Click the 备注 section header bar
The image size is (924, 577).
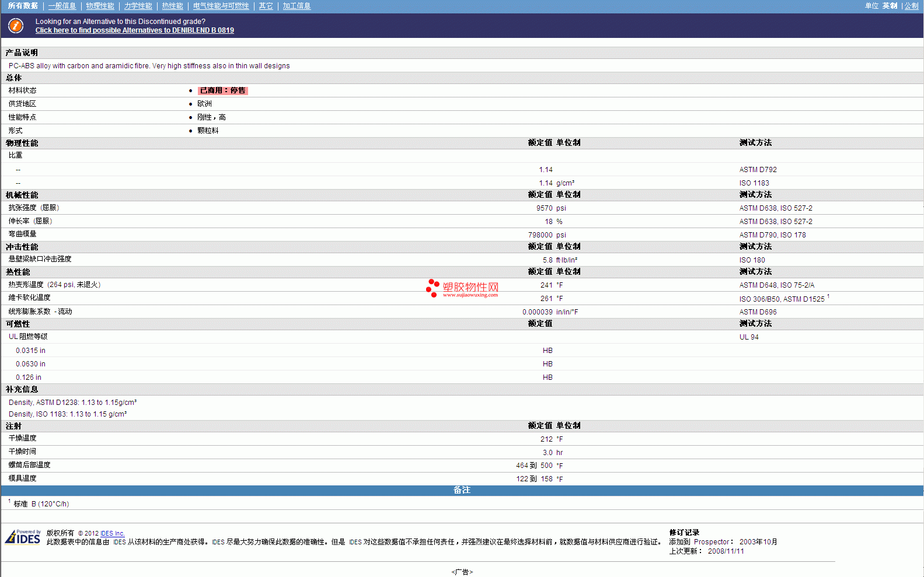(462, 491)
